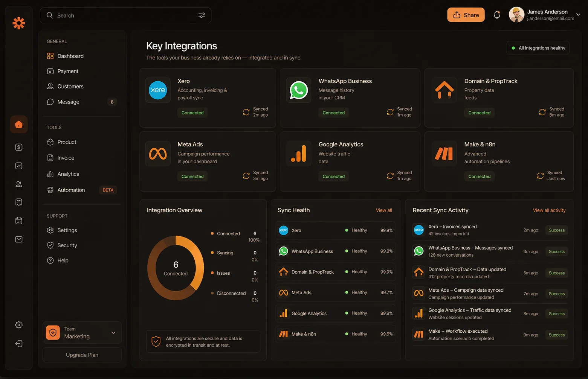The height and width of the screenshot is (379, 588).
Task: Open Help under Support
Action: (x=82, y=260)
